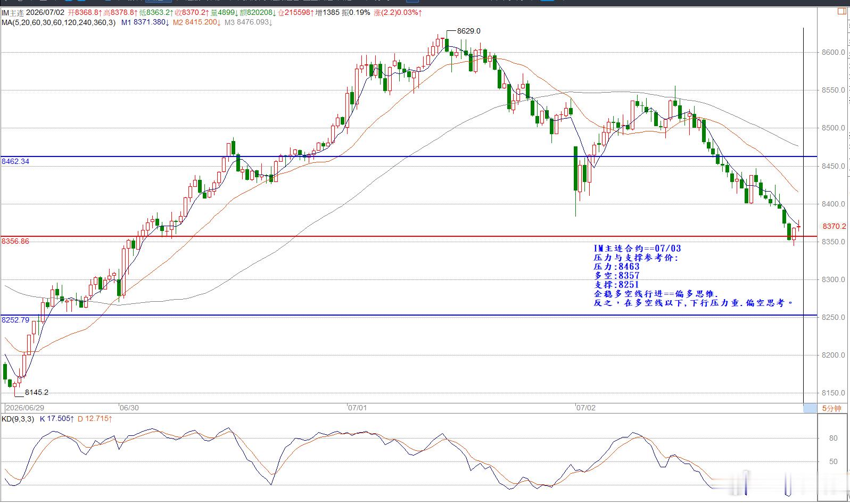850x504 pixels.
Task: Toggle the M2 8415.200 moving average label
Action: (x=197, y=22)
